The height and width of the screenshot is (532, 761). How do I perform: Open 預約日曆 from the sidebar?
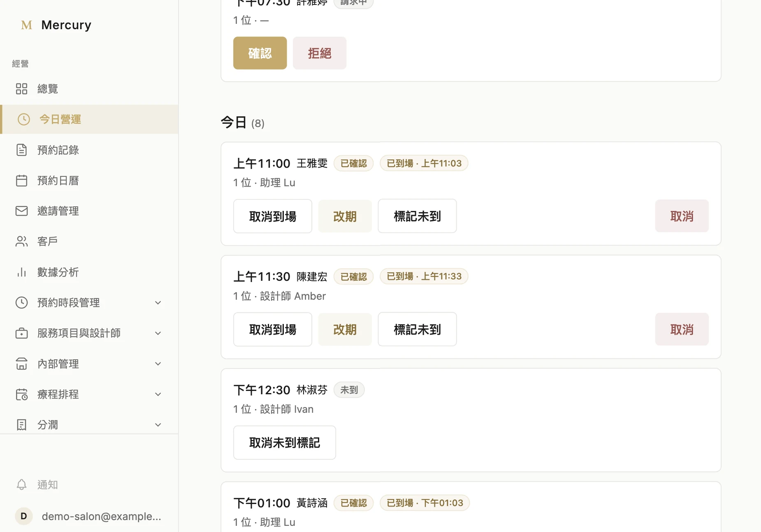click(89, 180)
